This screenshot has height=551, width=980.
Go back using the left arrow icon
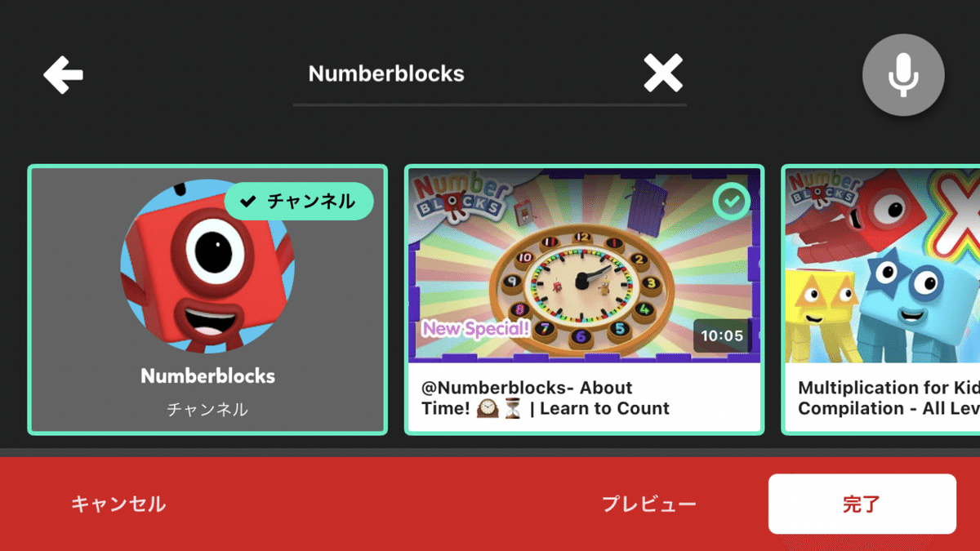tap(63, 75)
